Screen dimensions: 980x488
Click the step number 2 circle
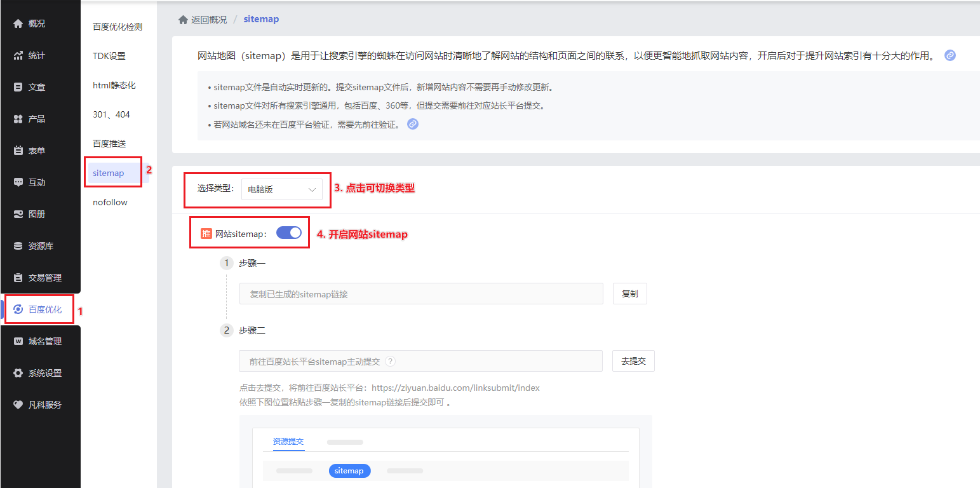point(227,330)
